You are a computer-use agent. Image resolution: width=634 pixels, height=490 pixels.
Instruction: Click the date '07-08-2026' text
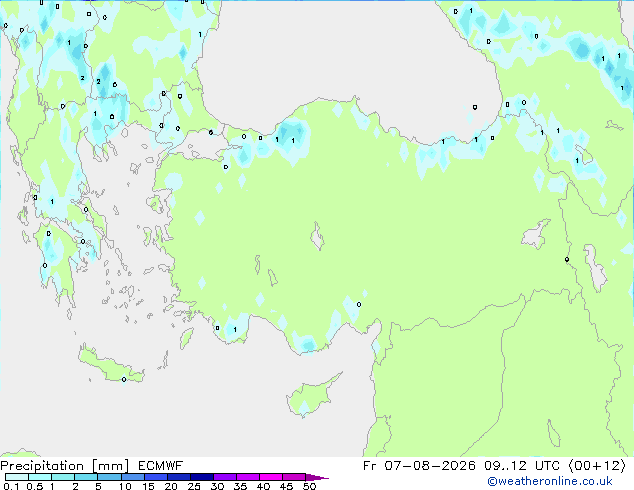(x=430, y=466)
